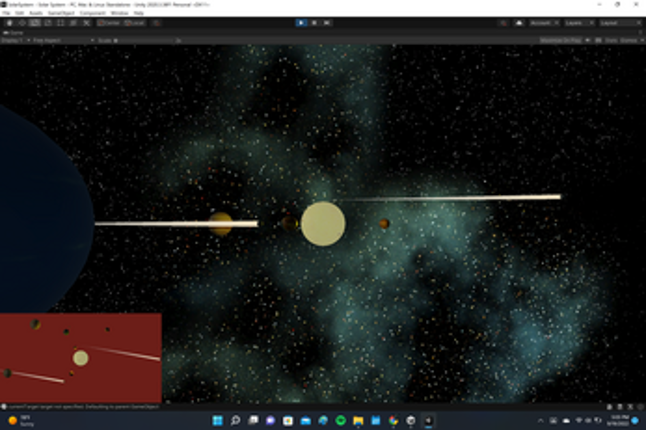Image resolution: width=646 pixels, height=430 pixels.
Task: Select the Move tool in toolbar
Action: [22, 23]
